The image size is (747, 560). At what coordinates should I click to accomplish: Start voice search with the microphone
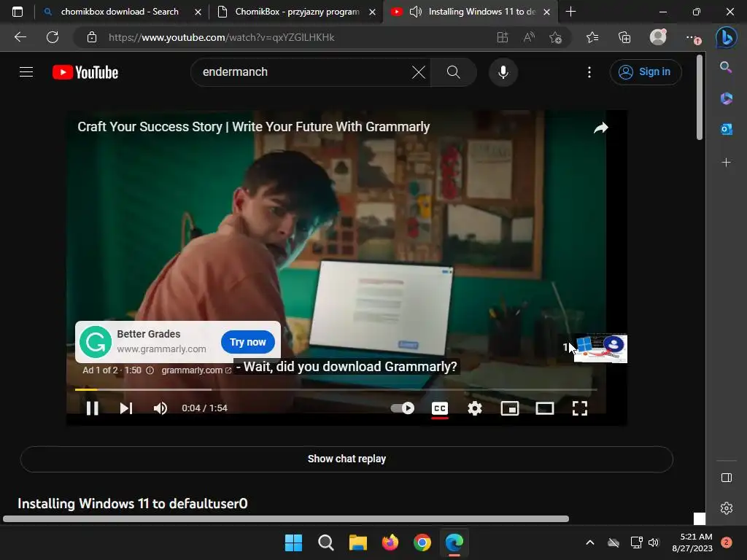click(x=503, y=72)
